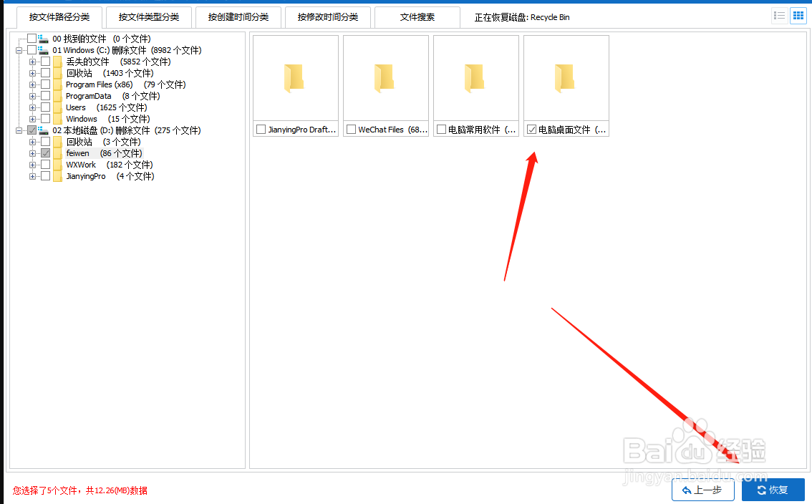Click the 上一步 button
The height and width of the screenshot is (504, 812).
[702, 490]
